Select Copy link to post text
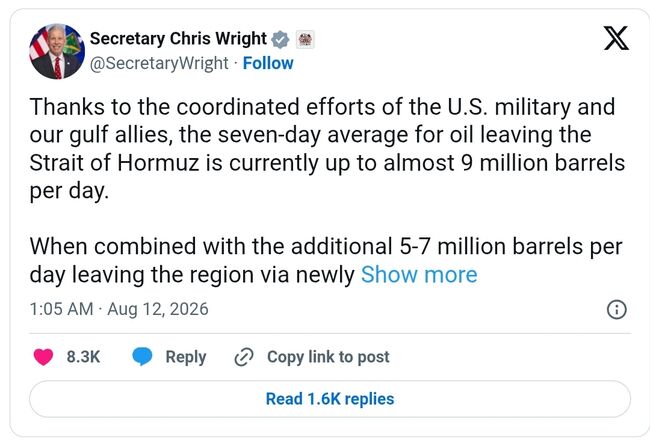This screenshot has width=650, height=440. 328,357
